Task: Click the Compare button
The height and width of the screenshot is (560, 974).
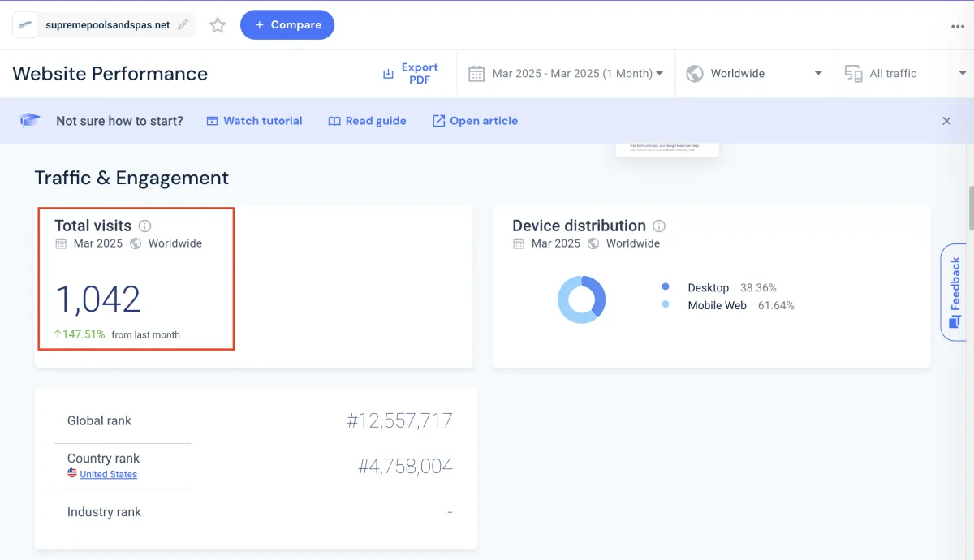Action: click(287, 25)
